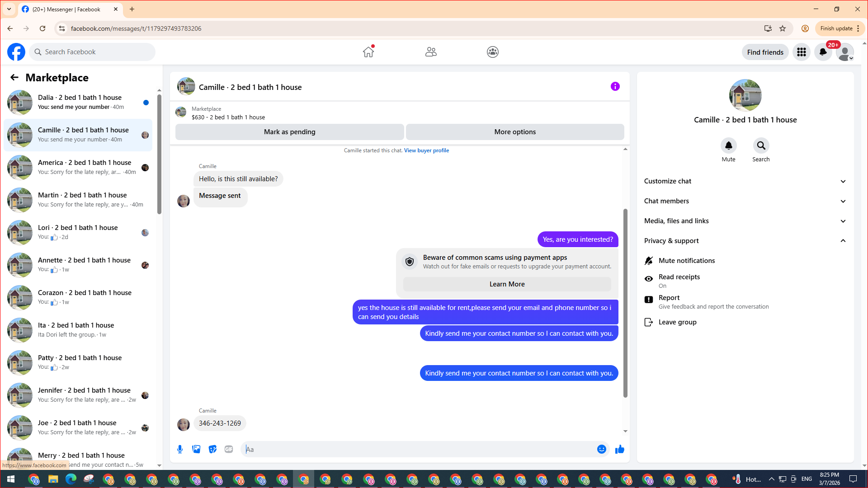Open conversation information icon
868x488 pixels.
[615, 86]
